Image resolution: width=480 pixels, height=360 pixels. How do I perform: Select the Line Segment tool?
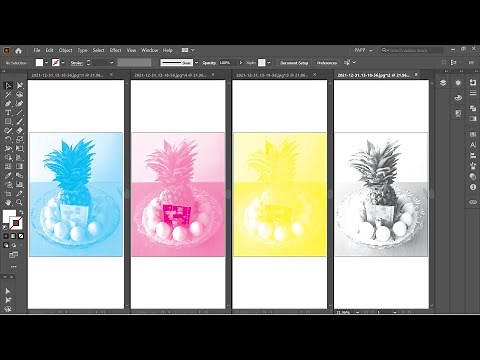click(20, 113)
